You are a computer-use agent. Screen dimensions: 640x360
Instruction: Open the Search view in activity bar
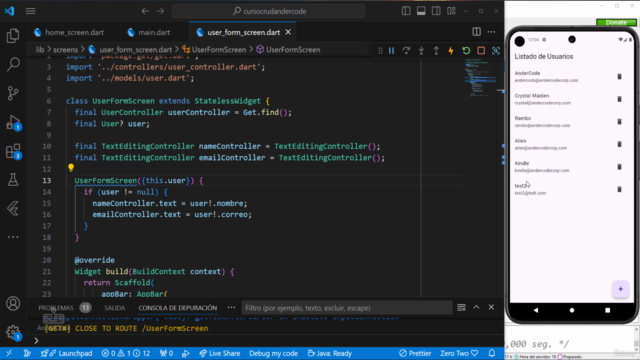coord(13,64)
